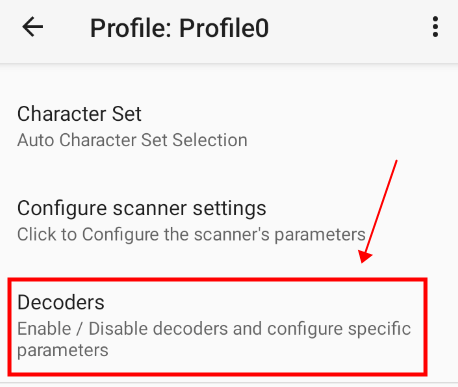Click the Profile: Profile0 title text

[x=179, y=28]
